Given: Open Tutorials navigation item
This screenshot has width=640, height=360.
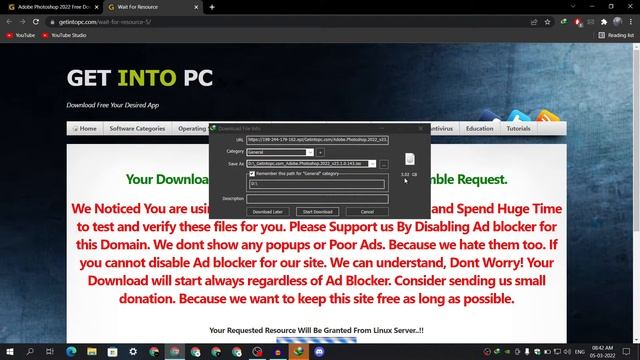Looking at the screenshot, I should point(518,129).
